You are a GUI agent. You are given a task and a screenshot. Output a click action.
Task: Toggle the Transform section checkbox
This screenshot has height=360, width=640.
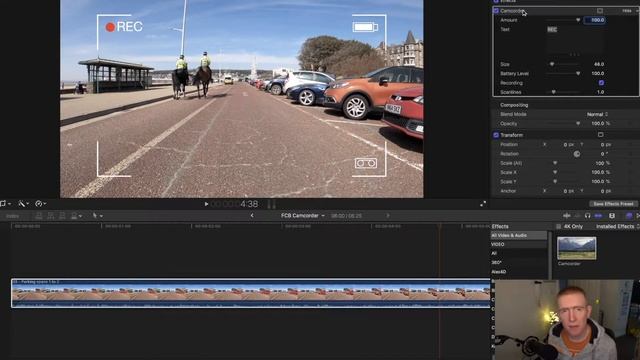[x=496, y=135]
